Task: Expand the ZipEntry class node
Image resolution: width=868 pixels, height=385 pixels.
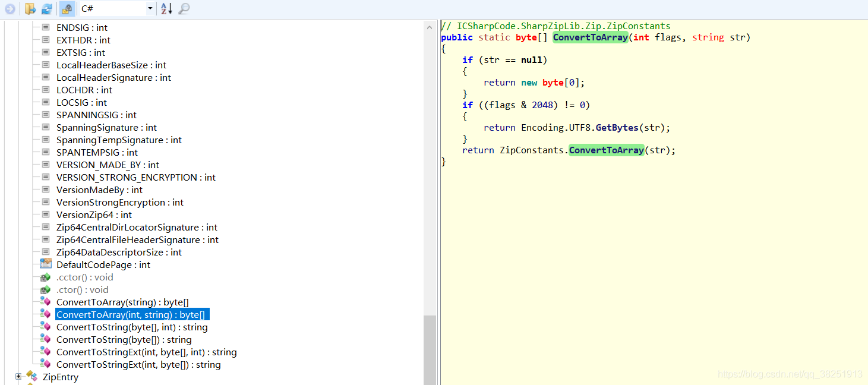Action: tap(18, 377)
